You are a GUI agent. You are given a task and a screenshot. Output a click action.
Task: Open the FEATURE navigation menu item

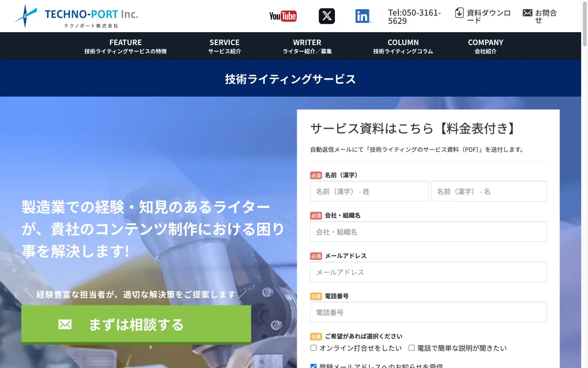(125, 46)
